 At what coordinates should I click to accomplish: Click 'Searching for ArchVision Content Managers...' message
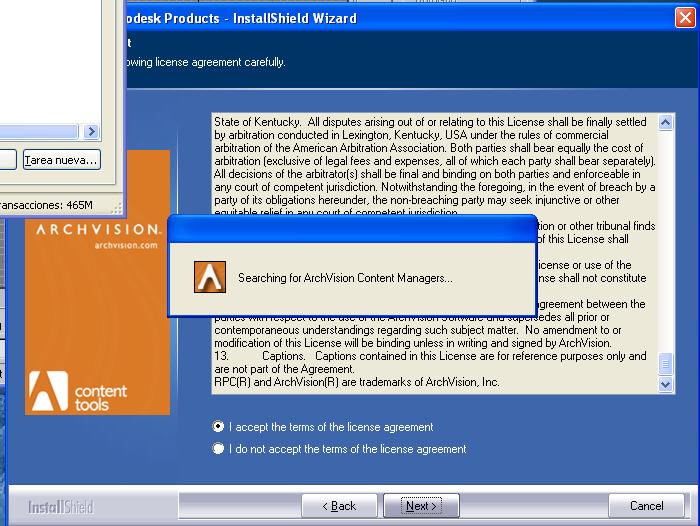[345, 278]
